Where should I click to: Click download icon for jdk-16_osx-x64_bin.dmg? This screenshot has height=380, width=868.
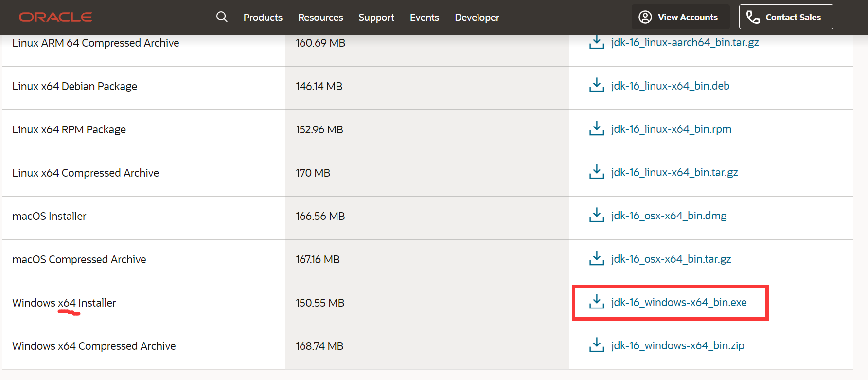pyautogui.click(x=597, y=215)
